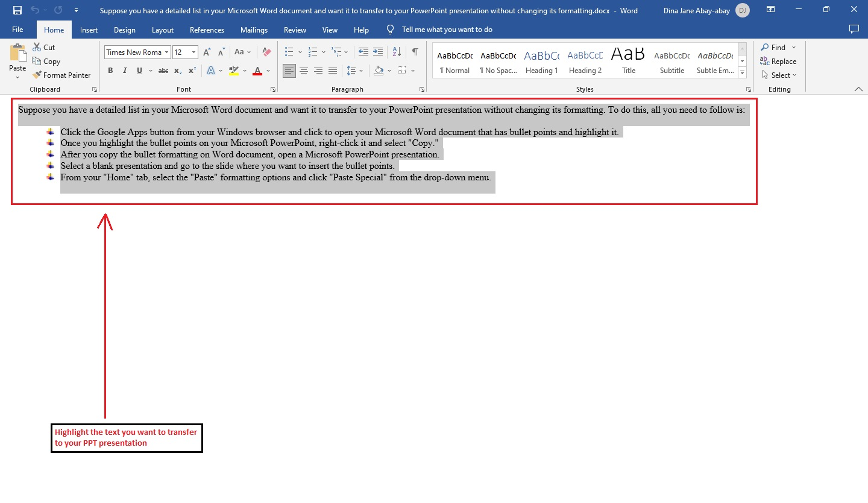Switch to the References ribbon tab
Screen dimensions: 868x503
tap(207, 30)
